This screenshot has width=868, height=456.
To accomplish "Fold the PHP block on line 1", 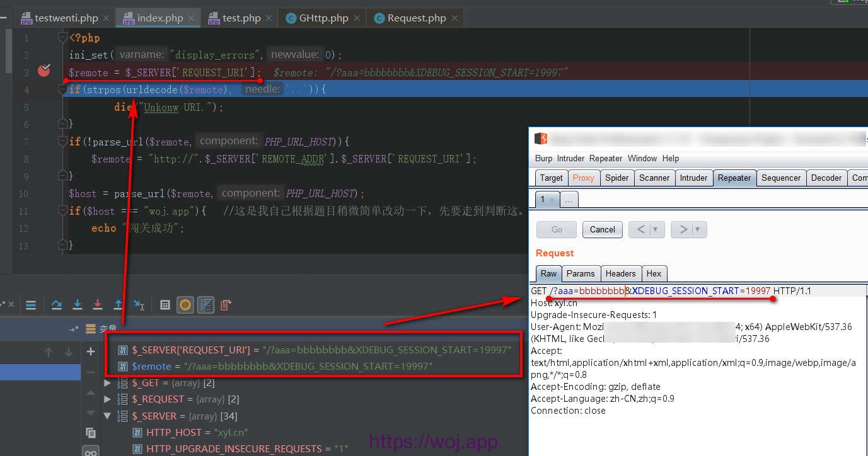I will (x=62, y=38).
